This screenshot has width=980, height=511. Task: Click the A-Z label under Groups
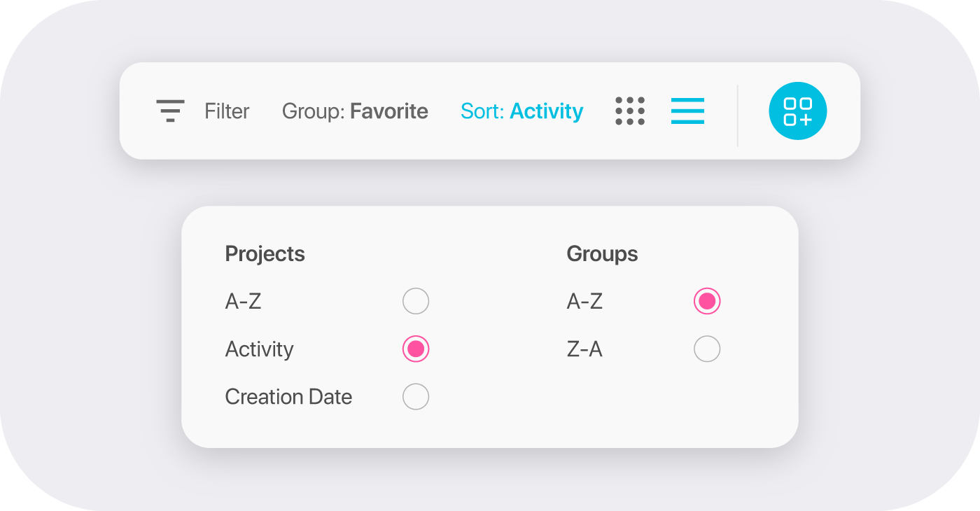[x=584, y=302]
